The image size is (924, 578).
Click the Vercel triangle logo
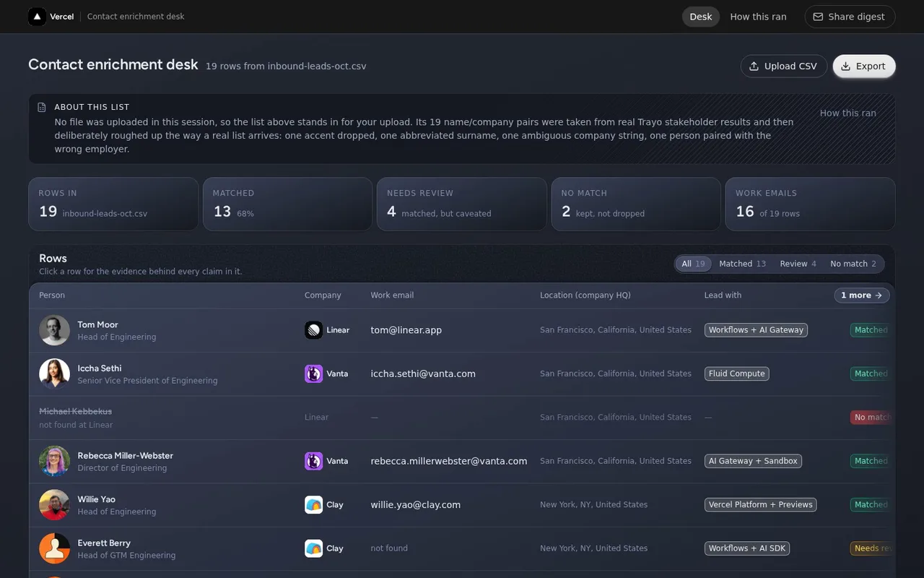click(x=37, y=17)
